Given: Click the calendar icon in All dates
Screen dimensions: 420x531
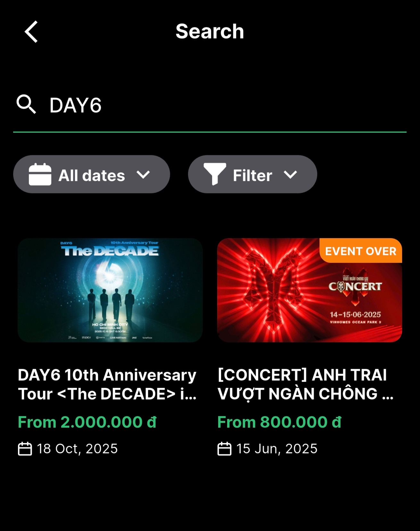Looking at the screenshot, I should [x=40, y=174].
